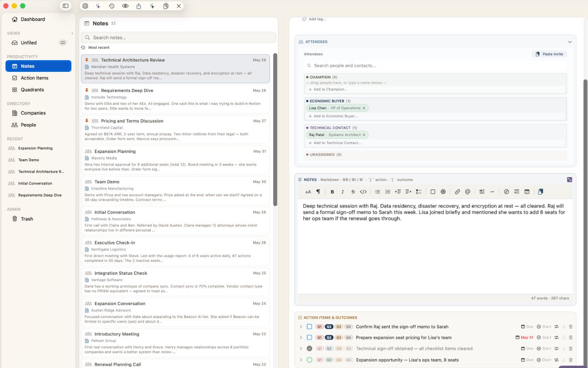
Task: Insert inline code with the </> icon
Action: (363, 192)
